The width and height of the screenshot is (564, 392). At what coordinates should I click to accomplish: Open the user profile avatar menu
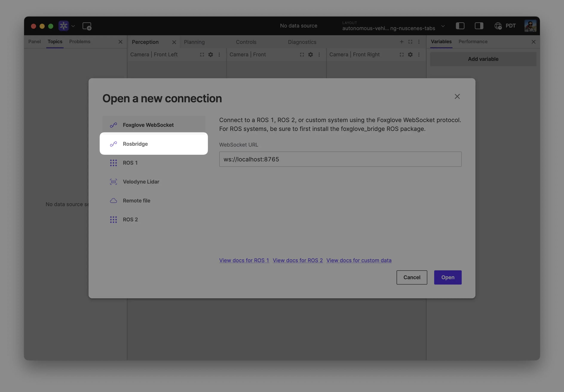[530, 26]
